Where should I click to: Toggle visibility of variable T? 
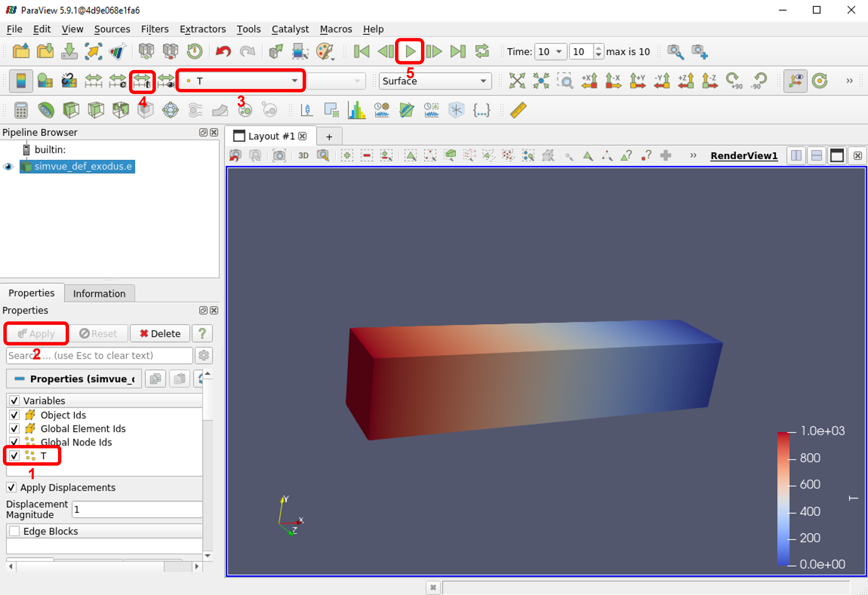pos(14,455)
